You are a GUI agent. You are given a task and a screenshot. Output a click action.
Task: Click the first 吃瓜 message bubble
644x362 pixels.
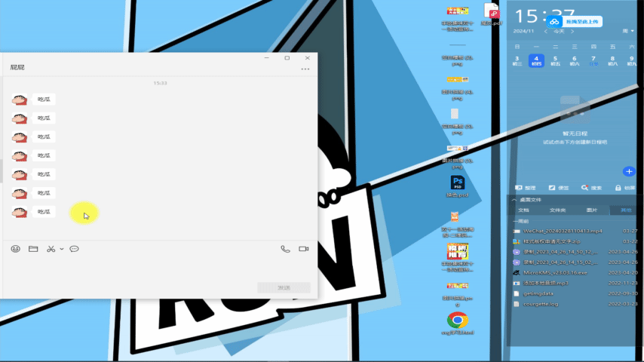click(44, 100)
